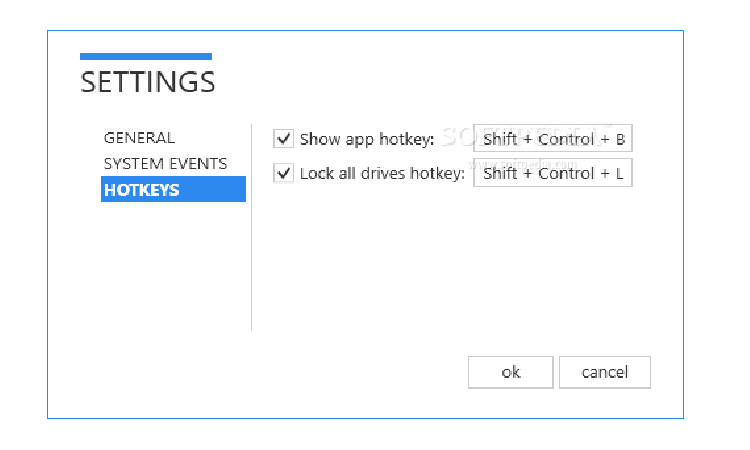Uncheck the Show app hotkey checkbox
This screenshot has width=750, height=450.
(x=284, y=139)
